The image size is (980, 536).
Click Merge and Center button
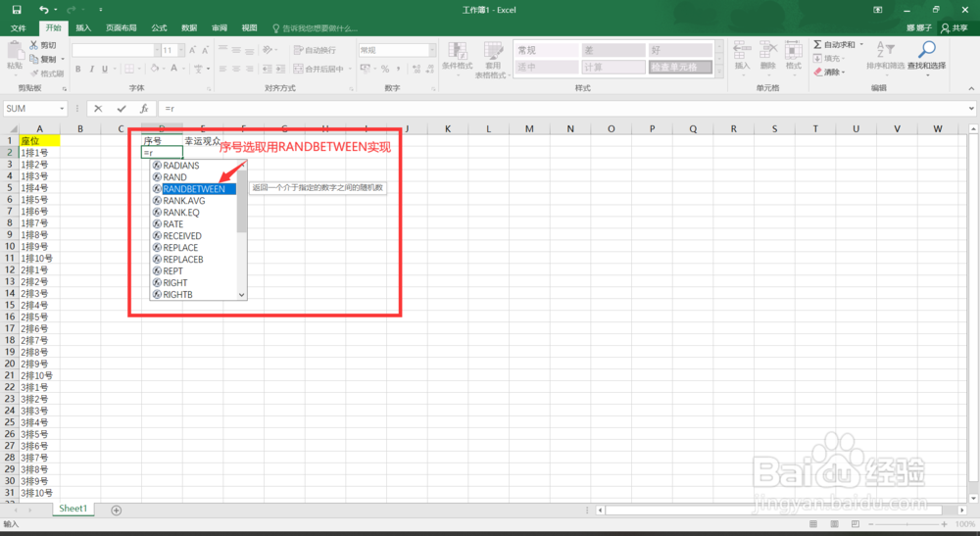click(318, 69)
